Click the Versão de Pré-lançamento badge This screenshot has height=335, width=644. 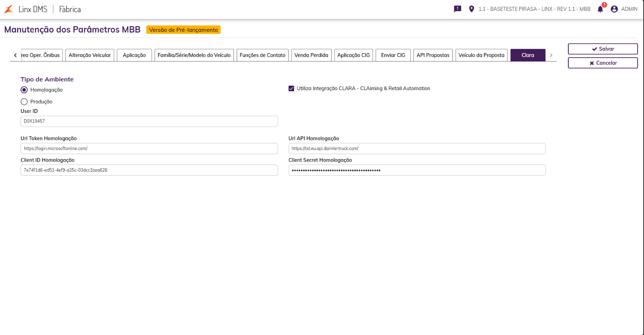click(x=183, y=30)
